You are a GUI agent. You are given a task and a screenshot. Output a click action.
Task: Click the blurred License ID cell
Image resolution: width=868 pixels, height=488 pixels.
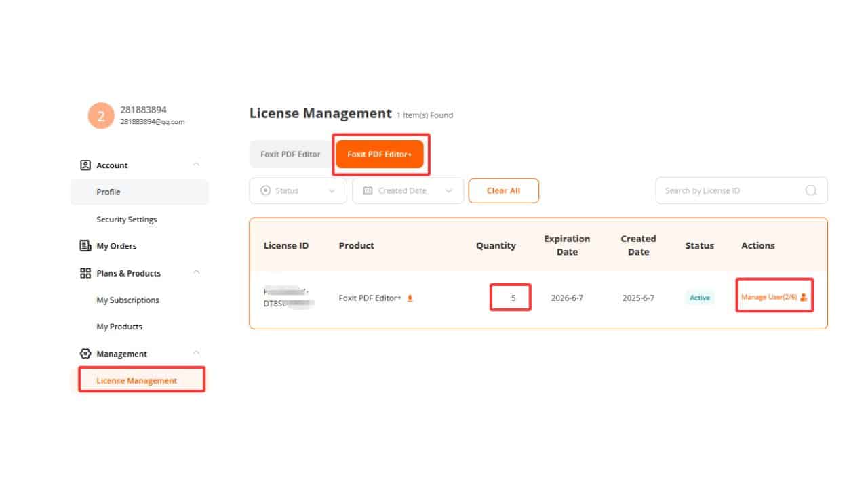[290, 298]
